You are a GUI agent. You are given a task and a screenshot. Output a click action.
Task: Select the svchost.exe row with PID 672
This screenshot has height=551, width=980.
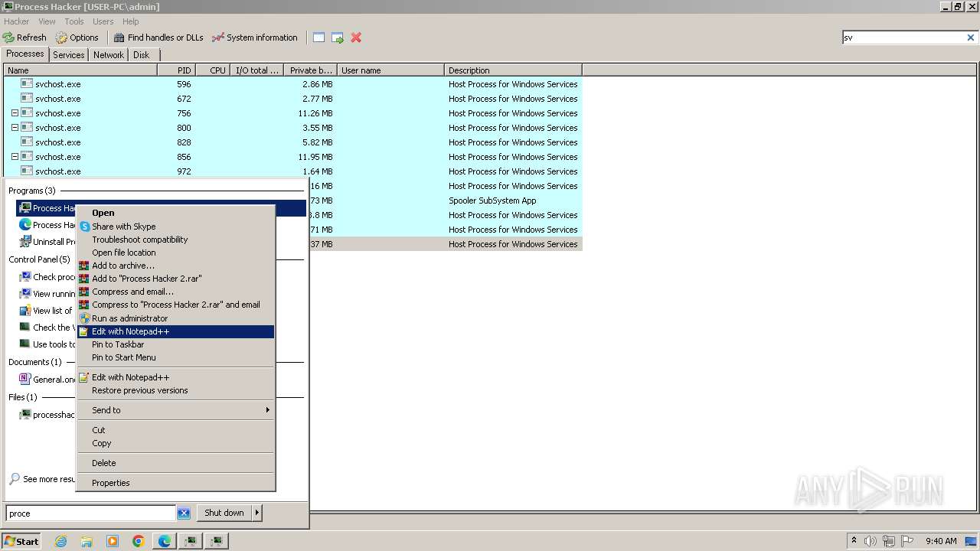(292, 99)
